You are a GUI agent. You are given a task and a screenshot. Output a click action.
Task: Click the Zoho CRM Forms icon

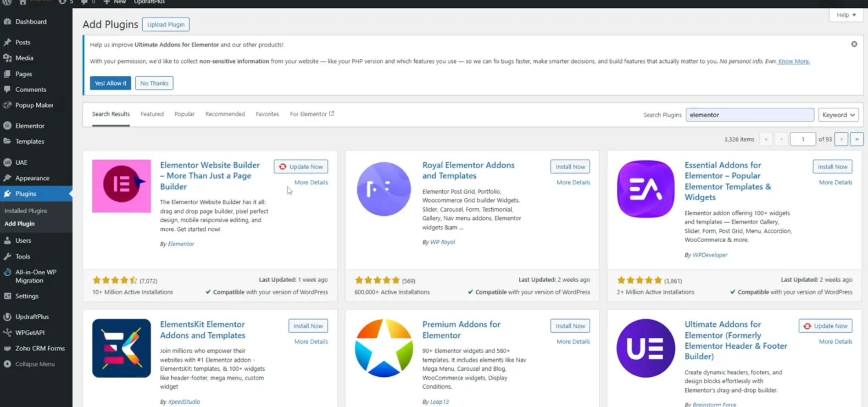tap(7, 348)
